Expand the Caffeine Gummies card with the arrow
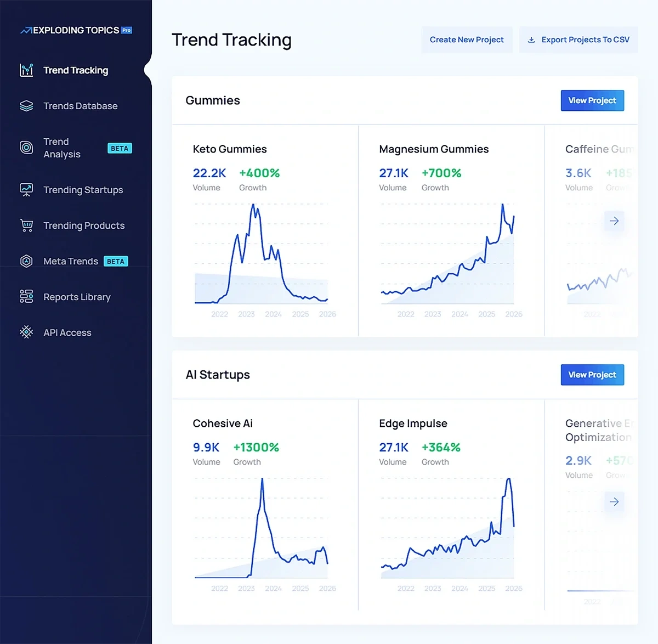The height and width of the screenshot is (644, 658). pos(614,221)
